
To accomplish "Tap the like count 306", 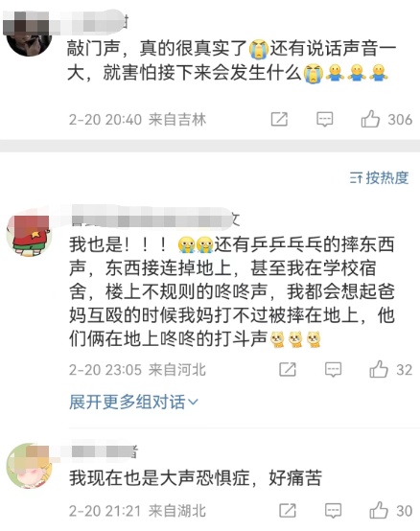I will click(x=400, y=120).
